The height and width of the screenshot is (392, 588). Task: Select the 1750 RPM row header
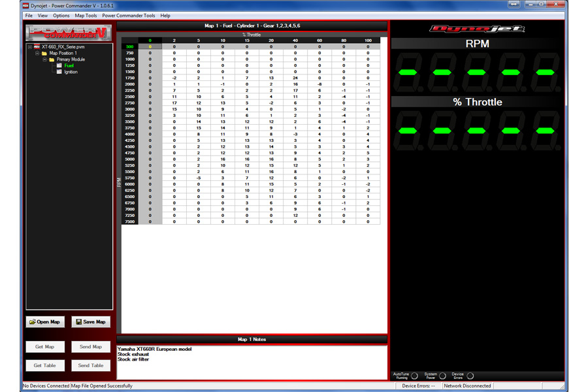point(130,78)
